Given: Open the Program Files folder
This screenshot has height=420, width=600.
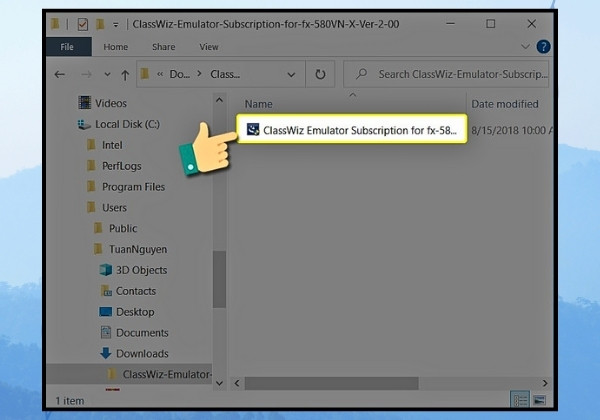Looking at the screenshot, I should point(133,187).
